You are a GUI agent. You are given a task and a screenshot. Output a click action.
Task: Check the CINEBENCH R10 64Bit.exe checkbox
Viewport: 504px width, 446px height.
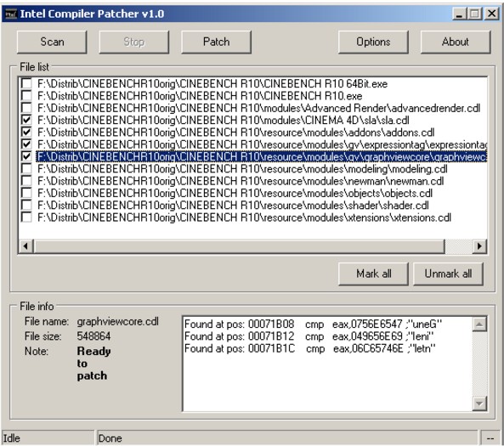coord(26,83)
